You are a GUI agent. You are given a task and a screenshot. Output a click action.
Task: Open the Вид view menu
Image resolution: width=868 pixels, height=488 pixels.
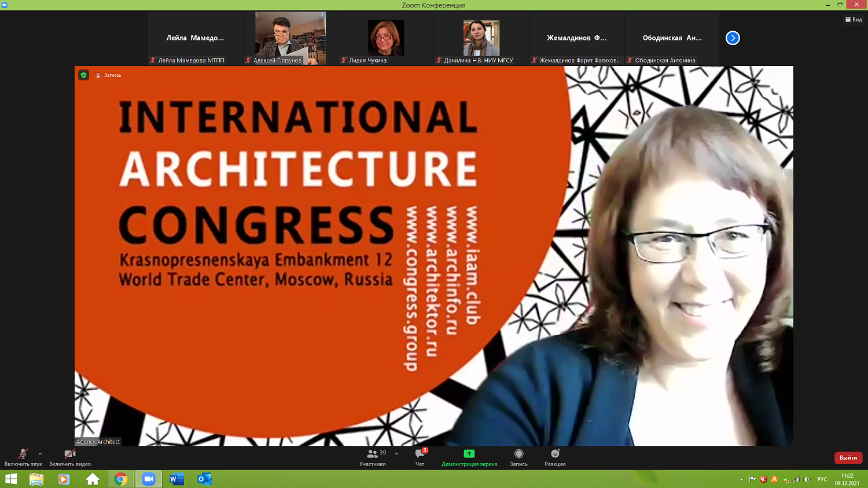point(854,20)
